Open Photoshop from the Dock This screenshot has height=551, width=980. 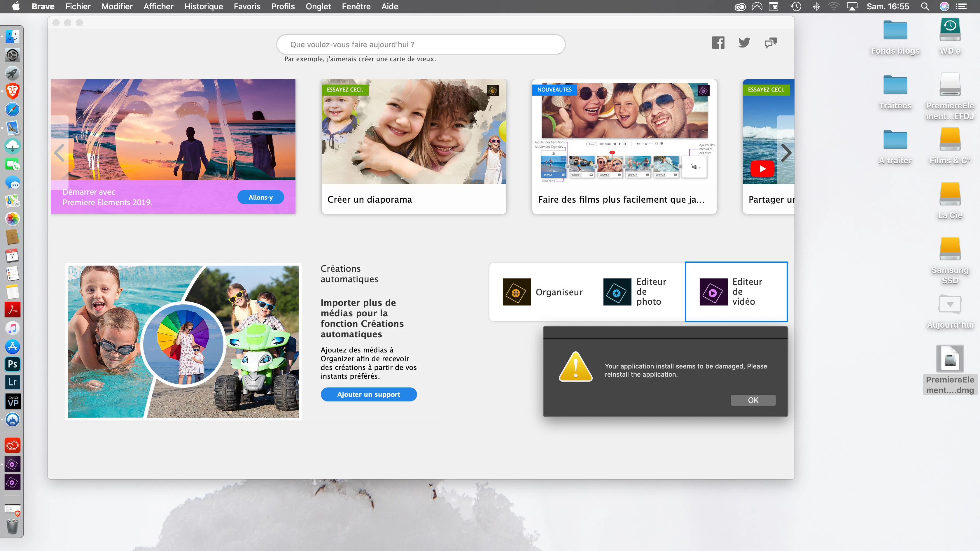coord(13,364)
